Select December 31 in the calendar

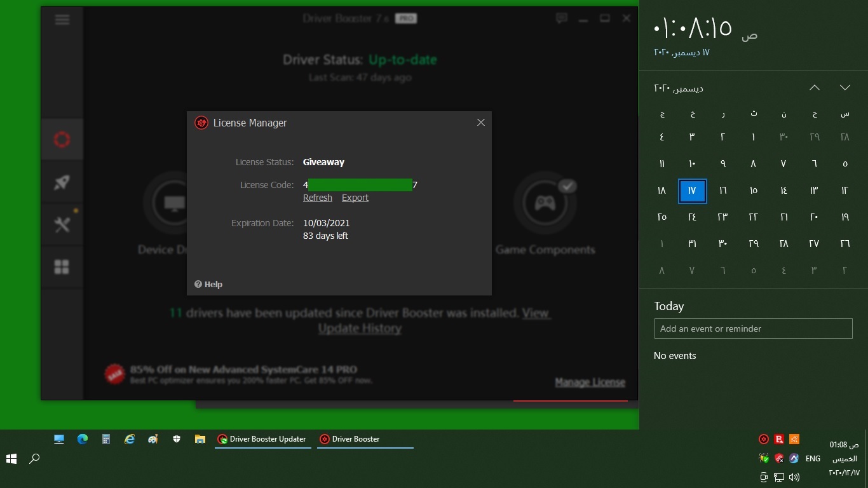[x=692, y=244]
